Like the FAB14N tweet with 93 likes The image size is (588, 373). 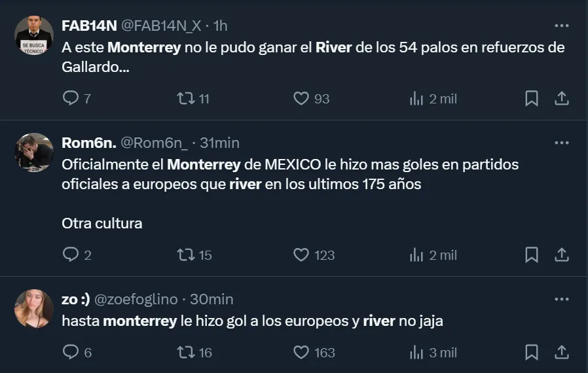(301, 99)
